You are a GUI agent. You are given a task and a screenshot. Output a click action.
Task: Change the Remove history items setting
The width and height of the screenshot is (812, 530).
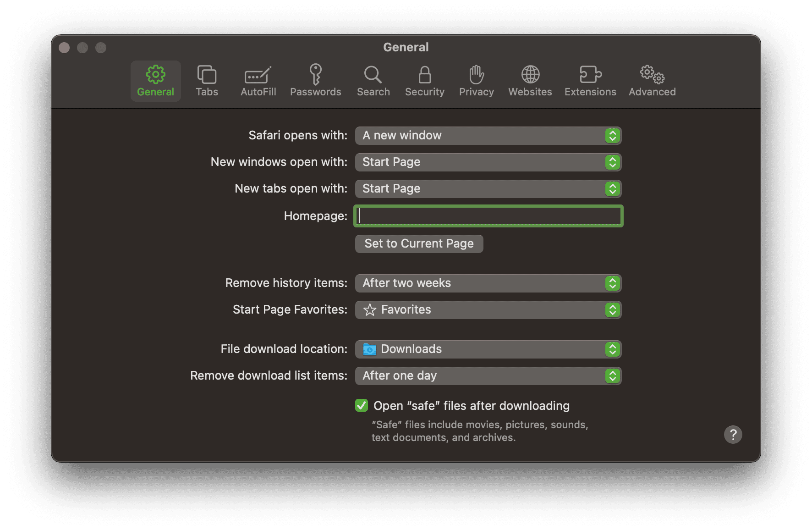click(488, 283)
